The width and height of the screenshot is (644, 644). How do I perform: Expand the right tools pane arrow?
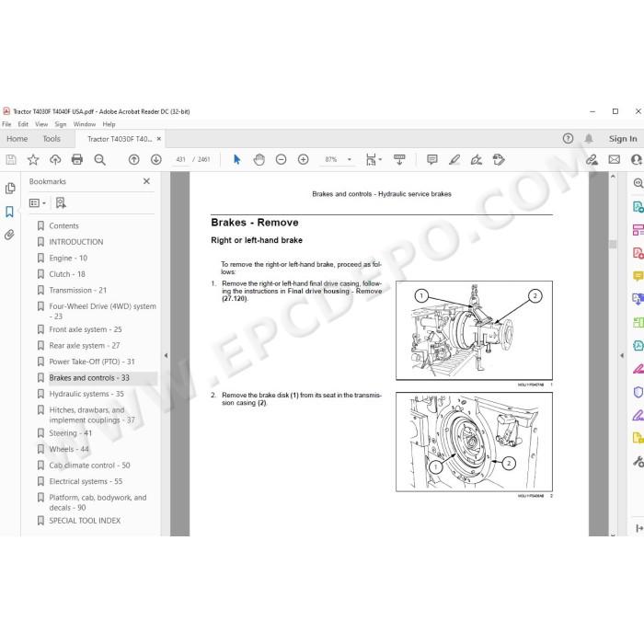click(x=622, y=356)
